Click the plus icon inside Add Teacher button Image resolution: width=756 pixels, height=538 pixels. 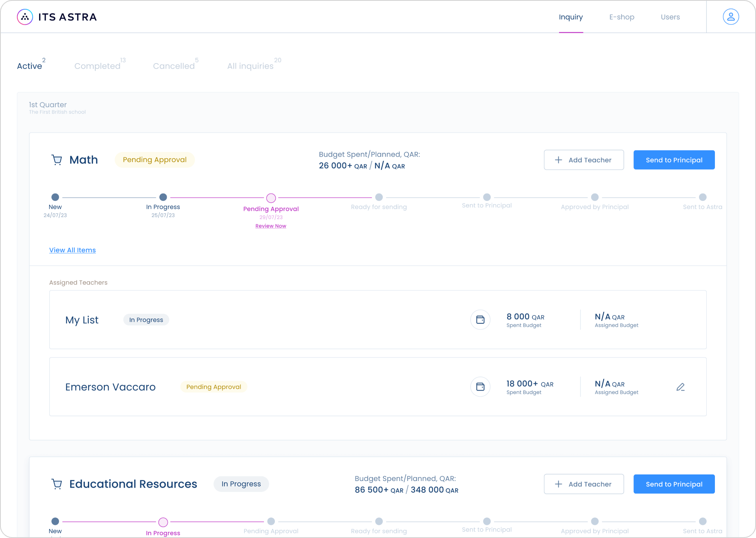pos(558,160)
